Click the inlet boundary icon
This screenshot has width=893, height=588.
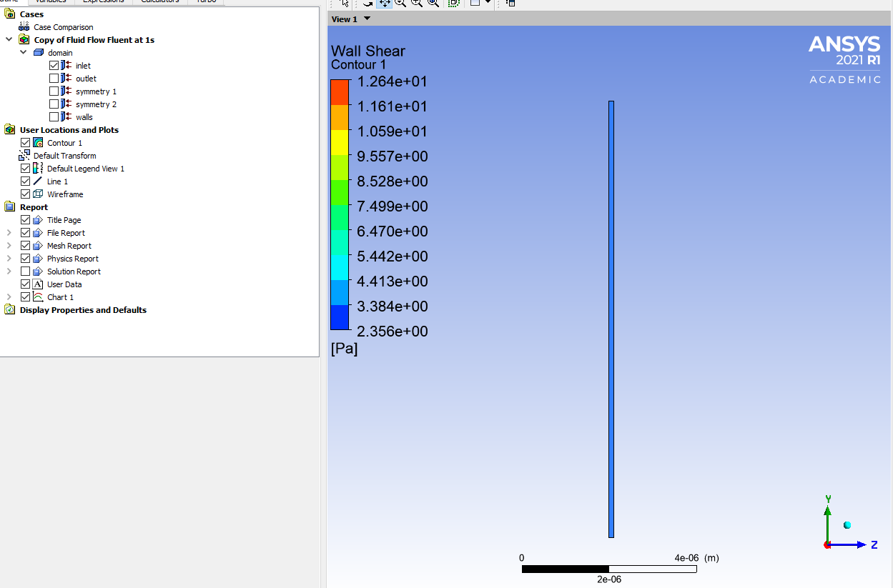[66, 66]
